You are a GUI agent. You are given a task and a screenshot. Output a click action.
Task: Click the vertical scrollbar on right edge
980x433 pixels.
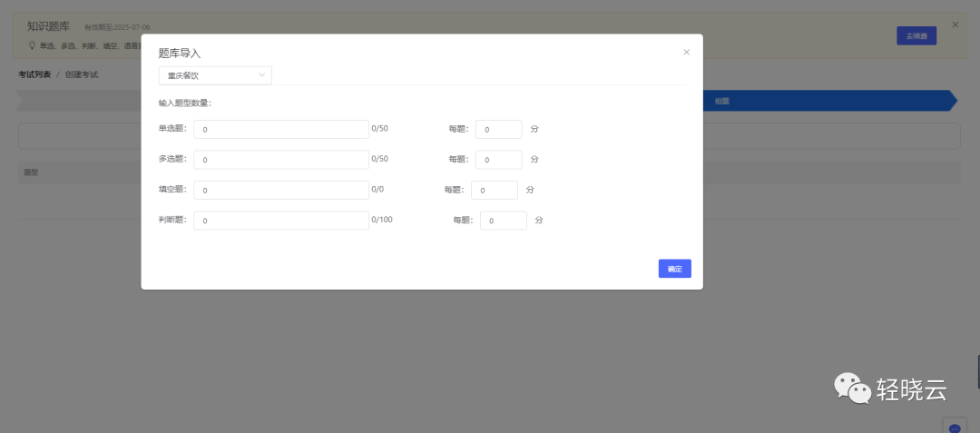coord(977,371)
